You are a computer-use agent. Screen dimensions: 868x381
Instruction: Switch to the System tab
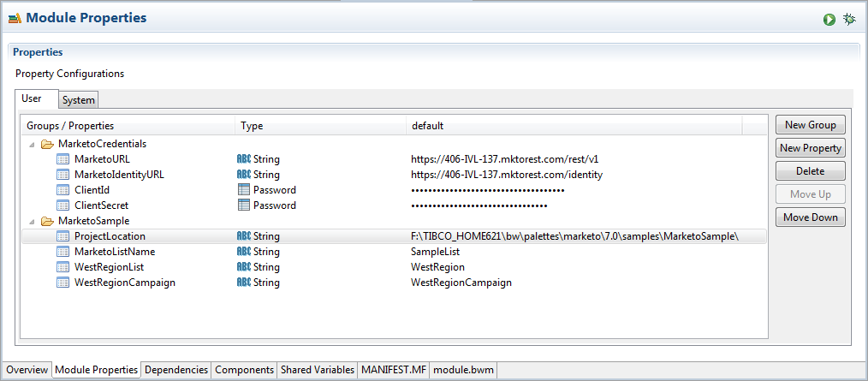pyautogui.click(x=79, y=100)
